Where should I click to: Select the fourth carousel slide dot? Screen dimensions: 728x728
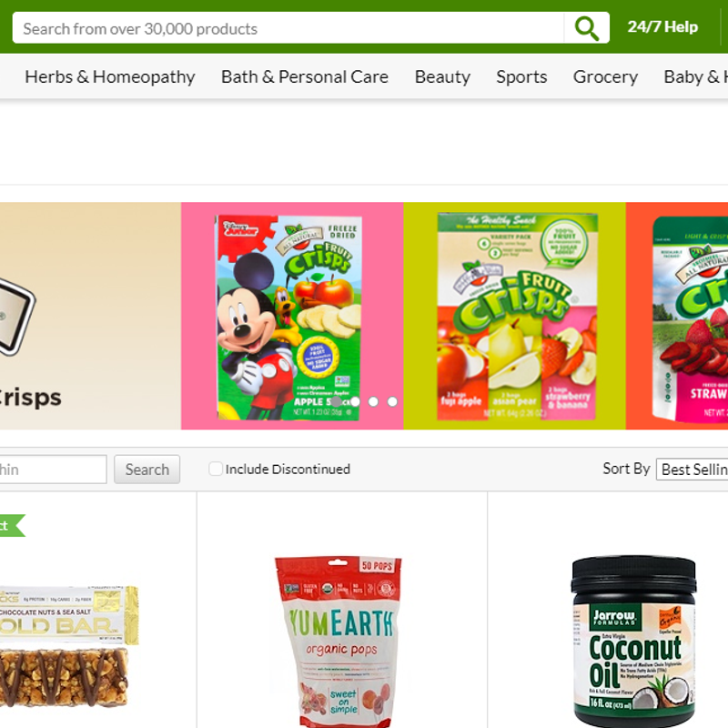(392, 401)
